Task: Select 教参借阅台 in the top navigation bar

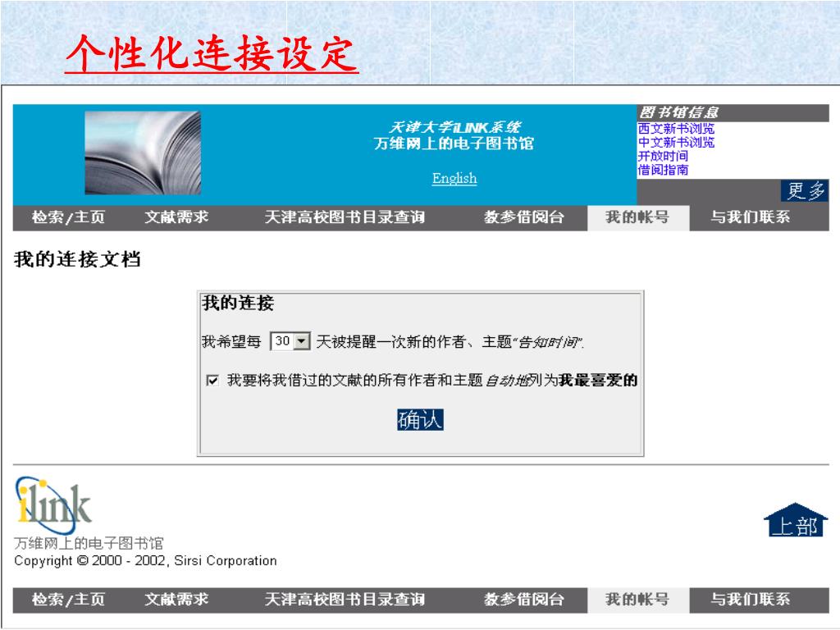Action: click(x=523, y=217)
